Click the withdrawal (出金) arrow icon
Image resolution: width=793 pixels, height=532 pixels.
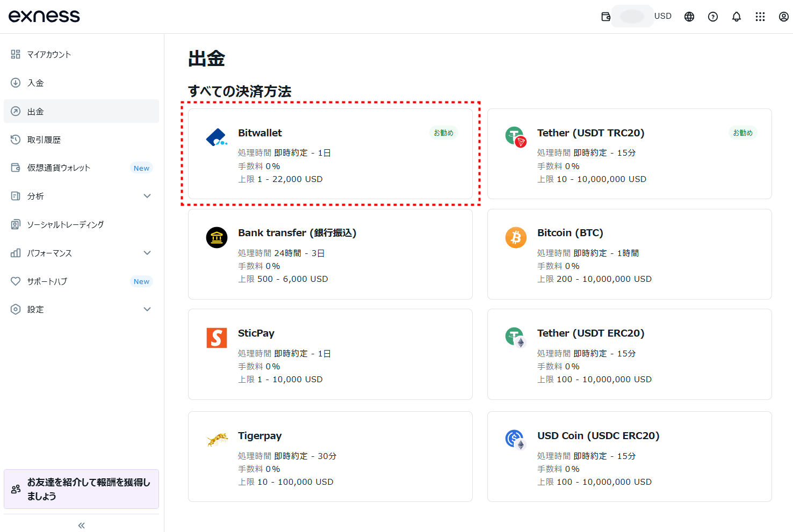pyautogui.click(x=16, y=111)
